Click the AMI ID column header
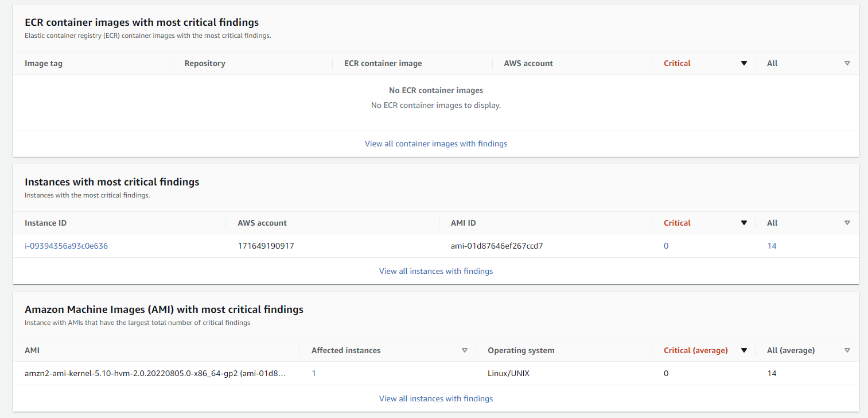Image resolution: width=868 pixels, height=418 pixels. [464, 223]
